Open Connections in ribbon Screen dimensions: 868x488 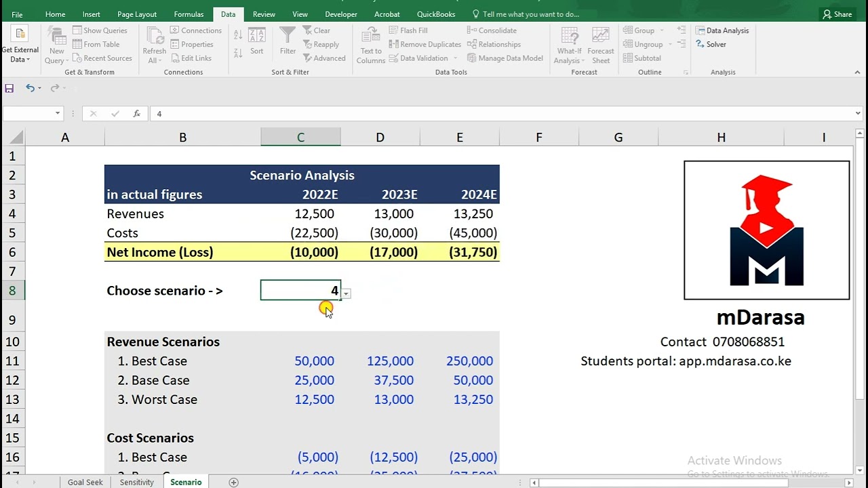pyautogui.click(x=195, y=30)
